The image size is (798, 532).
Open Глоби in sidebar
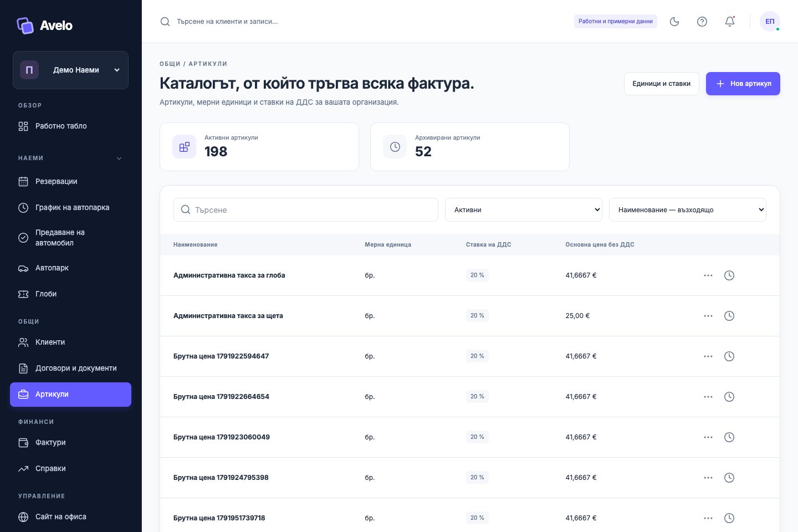(x=70, y=294)
